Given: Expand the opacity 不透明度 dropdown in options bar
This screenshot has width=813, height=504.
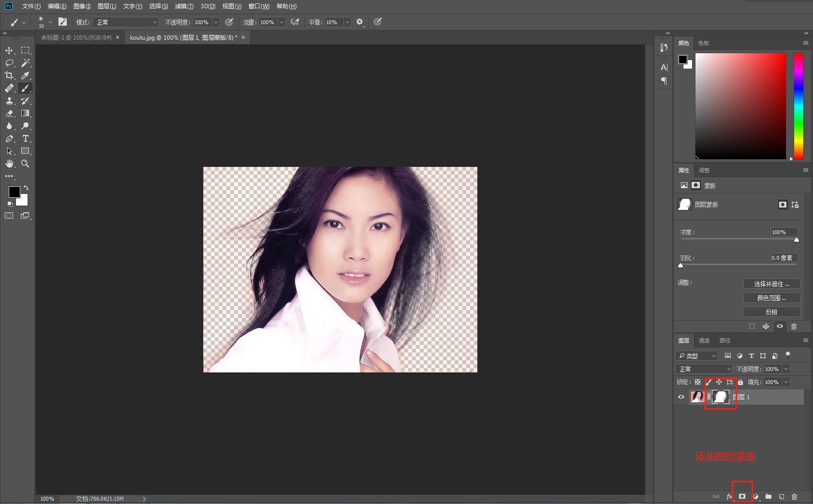Looking at the screenshot, I should [x=216, y=22].
